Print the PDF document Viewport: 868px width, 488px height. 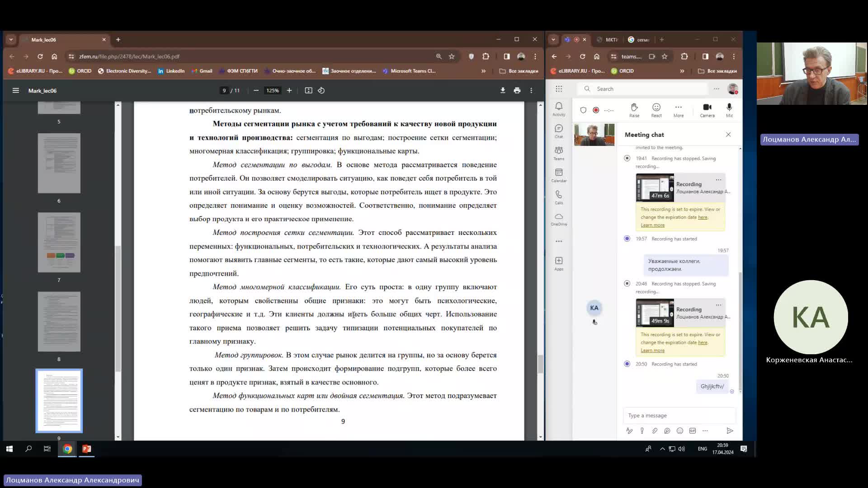coord(517,90)
